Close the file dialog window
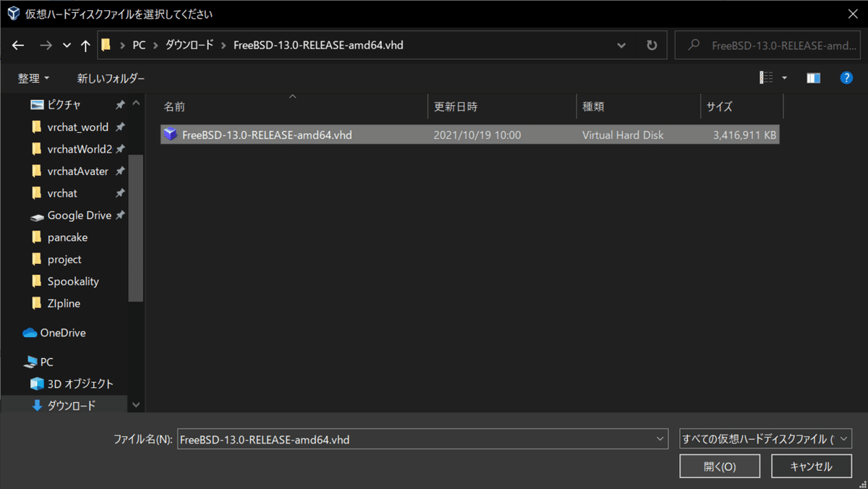 (x=851, y=14)
